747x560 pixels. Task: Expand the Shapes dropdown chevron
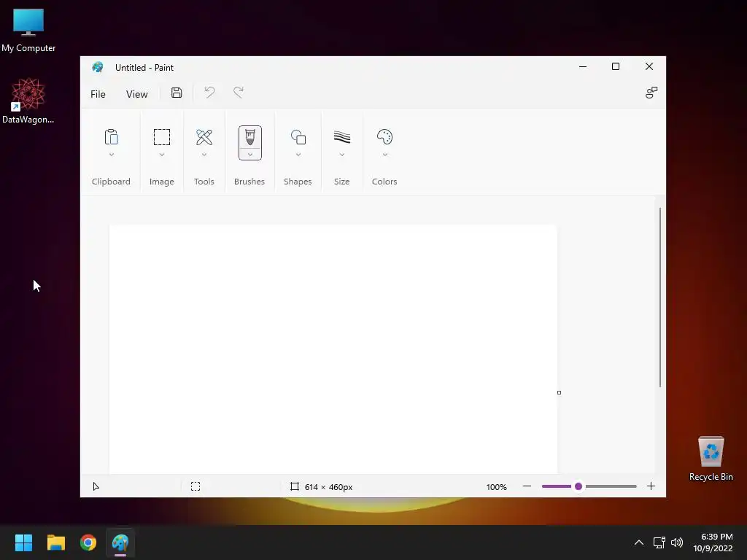coord(298,155)
